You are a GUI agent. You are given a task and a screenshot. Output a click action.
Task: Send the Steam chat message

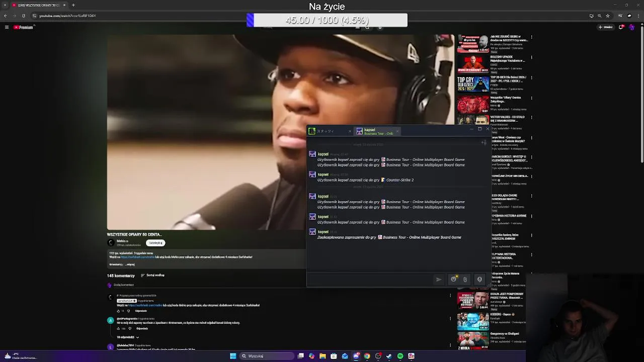439,280
